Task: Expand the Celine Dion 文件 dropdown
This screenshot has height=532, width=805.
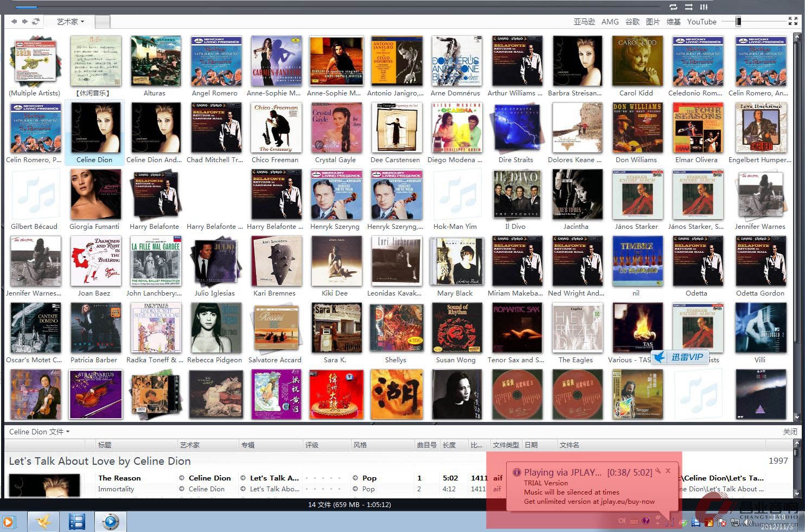Action: coord(39,432)
